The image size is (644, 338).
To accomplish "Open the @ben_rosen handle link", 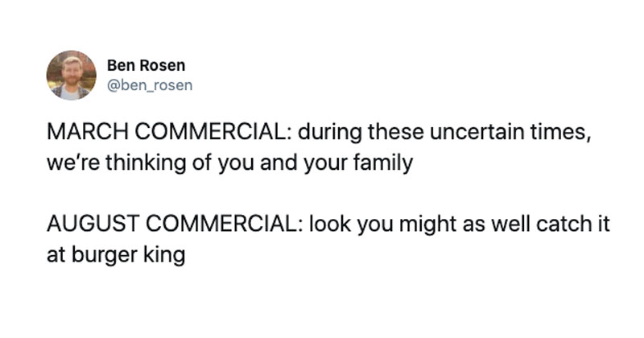I will [150, 85].
